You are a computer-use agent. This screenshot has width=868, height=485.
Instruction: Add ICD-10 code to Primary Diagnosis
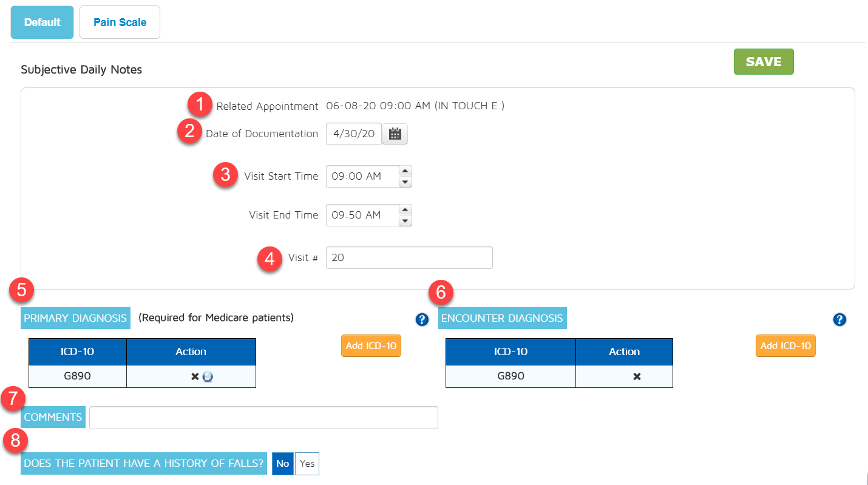(371, 346)
